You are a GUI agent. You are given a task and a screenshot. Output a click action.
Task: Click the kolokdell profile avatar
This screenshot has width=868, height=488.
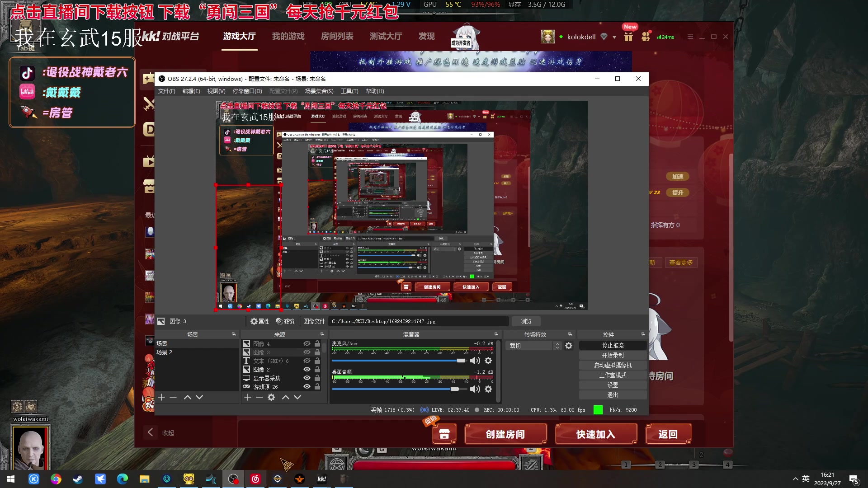[547, 37]
